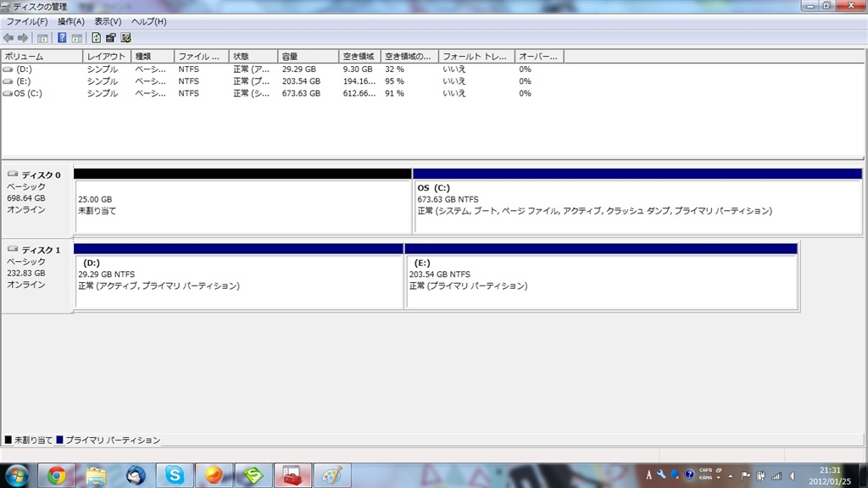The height and width of the screenshot is (488, 868).
Task: Open Help via the blue question icon
Action: [62, 38]
